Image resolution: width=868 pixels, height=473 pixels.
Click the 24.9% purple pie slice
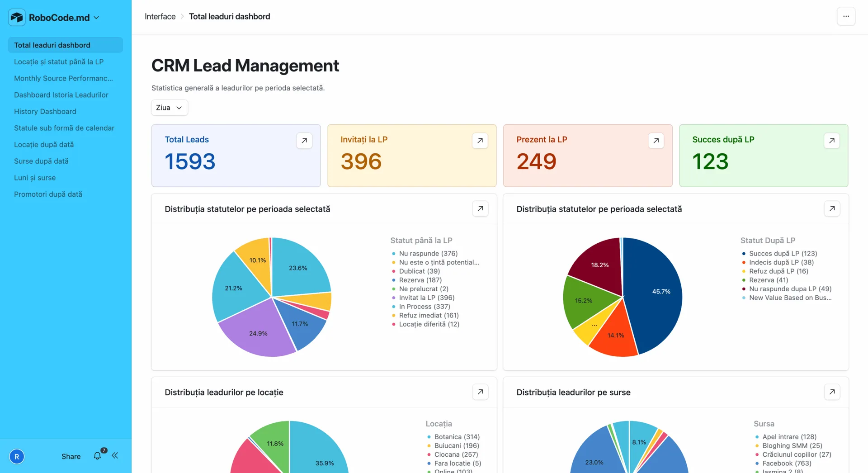point(258,330)
